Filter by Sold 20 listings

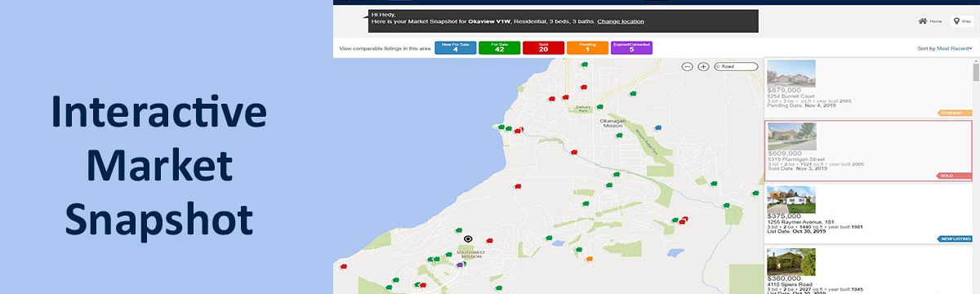click(544, 47)
